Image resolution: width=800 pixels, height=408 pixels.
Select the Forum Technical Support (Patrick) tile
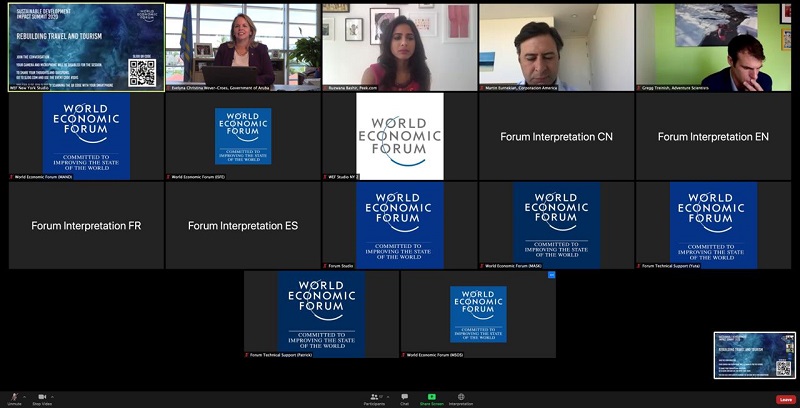(321, 314)
